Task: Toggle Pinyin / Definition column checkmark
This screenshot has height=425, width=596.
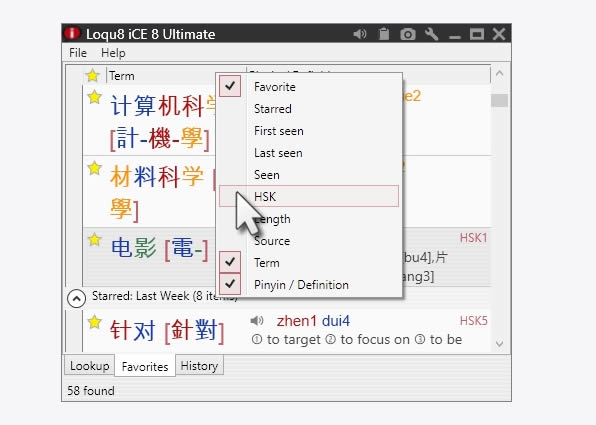Action: pyautogui.click(x=230, y=284)
